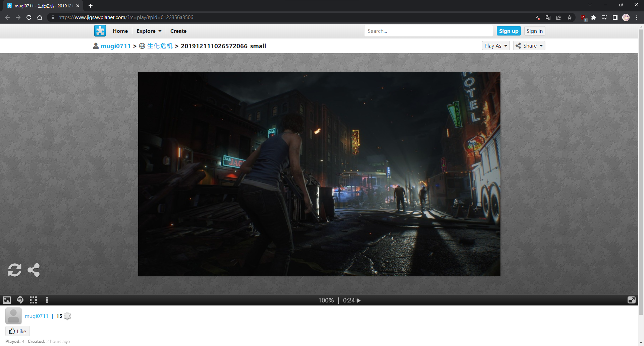Toggle fullscreen mode for the puzzle
Viewport: 644px width, 346px height.
(x=631, y=300)
